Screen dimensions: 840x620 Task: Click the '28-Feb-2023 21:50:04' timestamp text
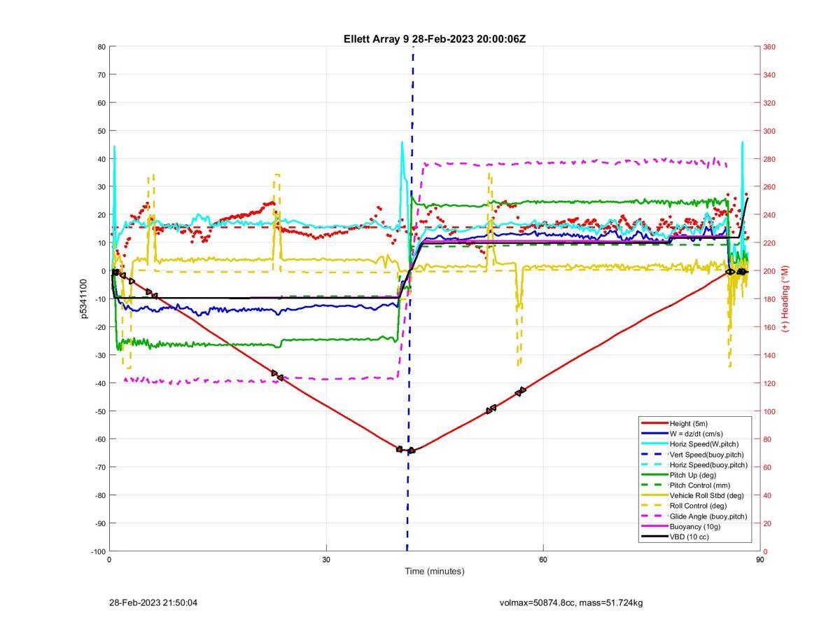coord(153,602)
